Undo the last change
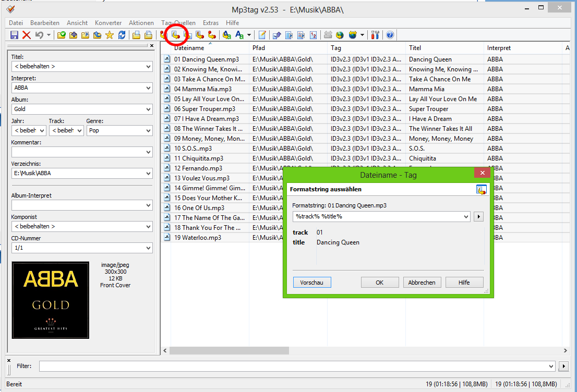This screenshot has height=392, width=577. click(x=39, y=35)
